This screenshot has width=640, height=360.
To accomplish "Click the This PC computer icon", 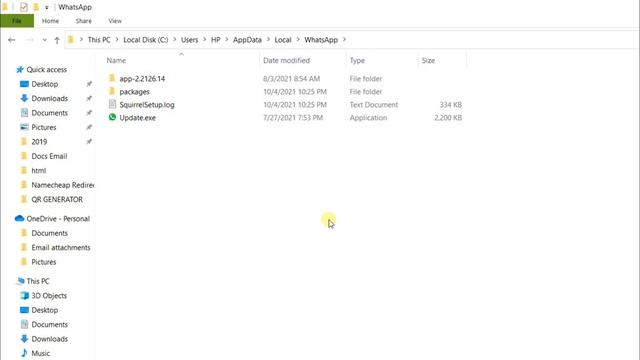I will click(20, 281).
